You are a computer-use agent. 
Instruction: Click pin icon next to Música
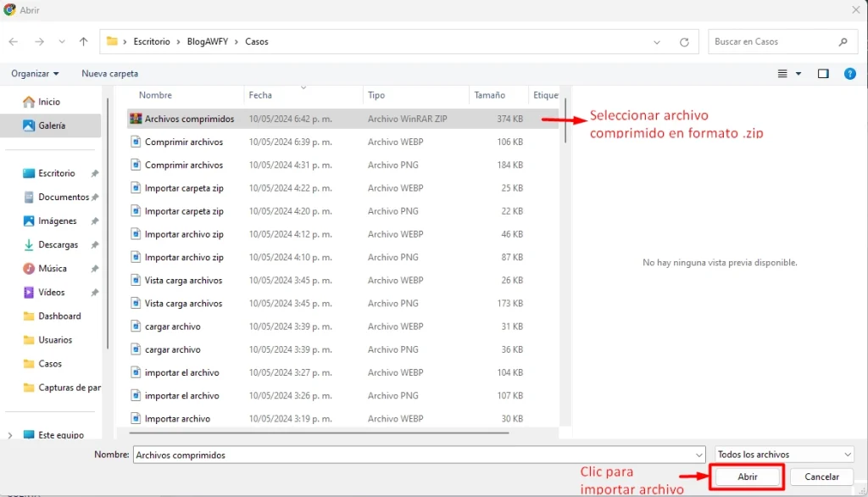tap(95, 269)
